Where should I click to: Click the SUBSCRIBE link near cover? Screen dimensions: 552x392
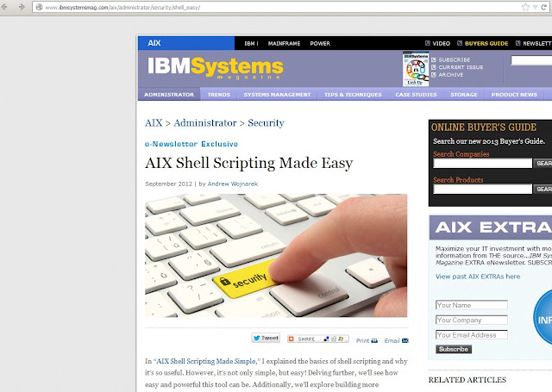451,60
